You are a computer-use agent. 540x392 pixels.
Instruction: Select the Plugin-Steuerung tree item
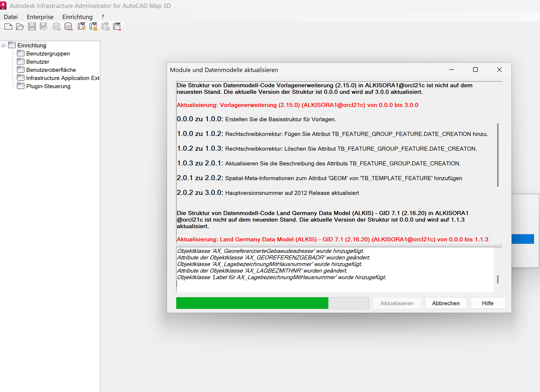(48, 86)
